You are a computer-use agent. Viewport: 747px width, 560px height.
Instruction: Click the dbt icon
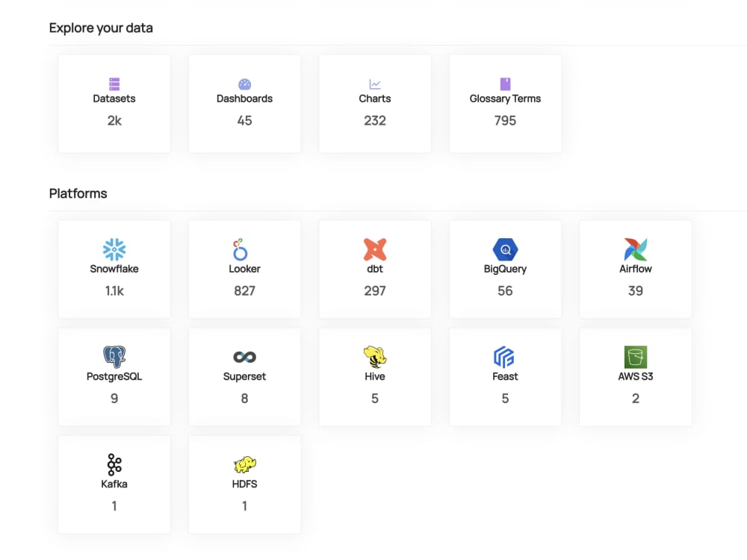click(374, 250)
